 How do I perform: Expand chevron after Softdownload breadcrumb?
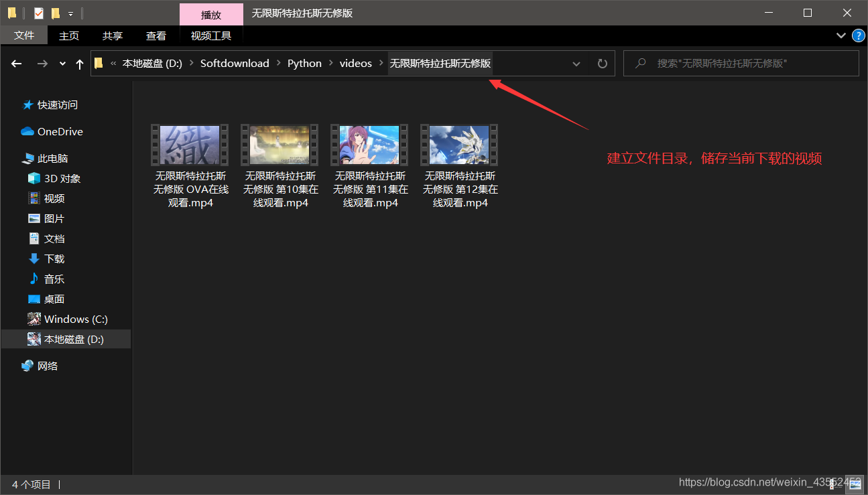coord(278,63)
